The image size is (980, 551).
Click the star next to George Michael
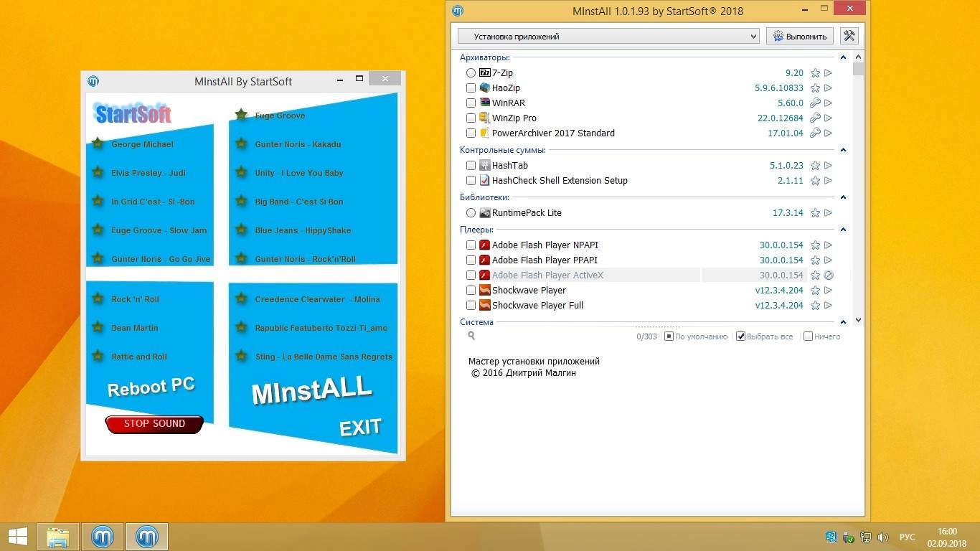pos(98,143)
